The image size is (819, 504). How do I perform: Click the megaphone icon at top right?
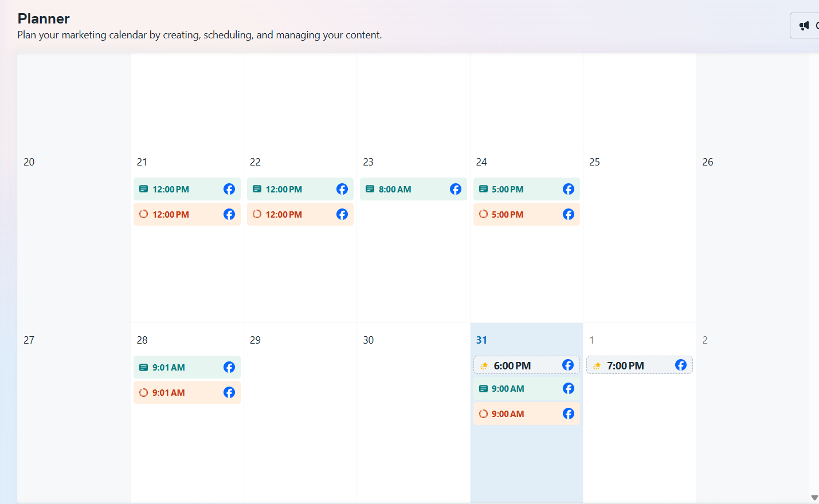pyautogui.click(x=805, y=25)
